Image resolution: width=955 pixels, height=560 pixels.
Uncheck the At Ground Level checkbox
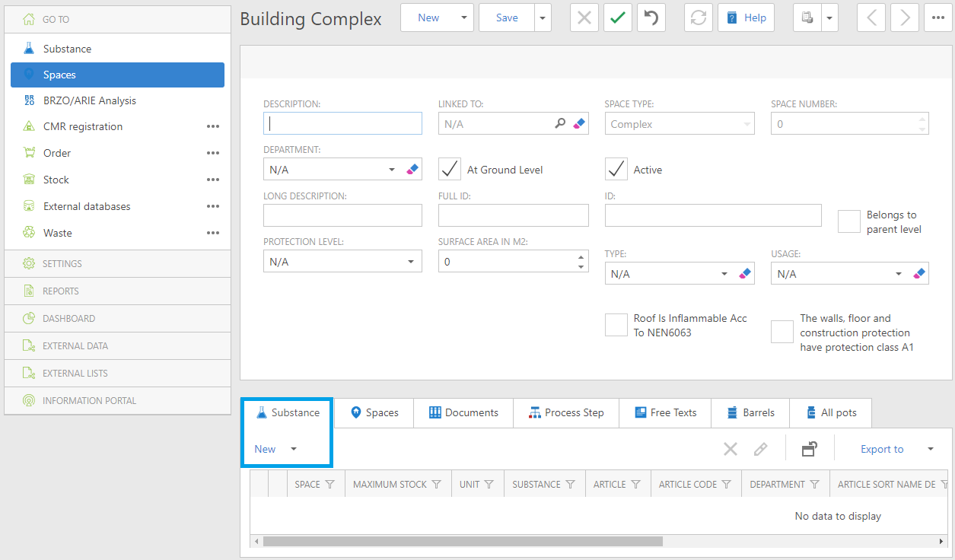point(450,169)
